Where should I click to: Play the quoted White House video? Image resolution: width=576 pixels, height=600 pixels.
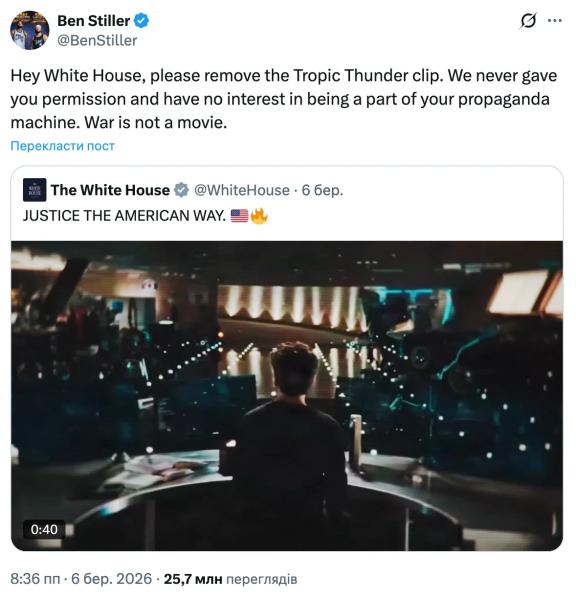287,396
